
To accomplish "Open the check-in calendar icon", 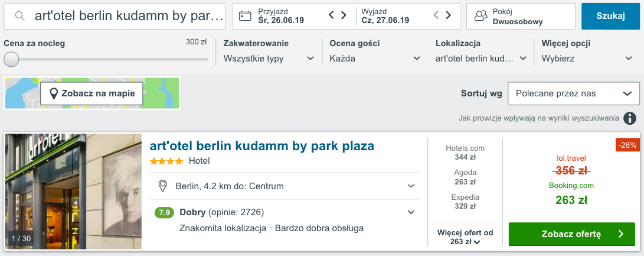I will (x=245, y=16).
